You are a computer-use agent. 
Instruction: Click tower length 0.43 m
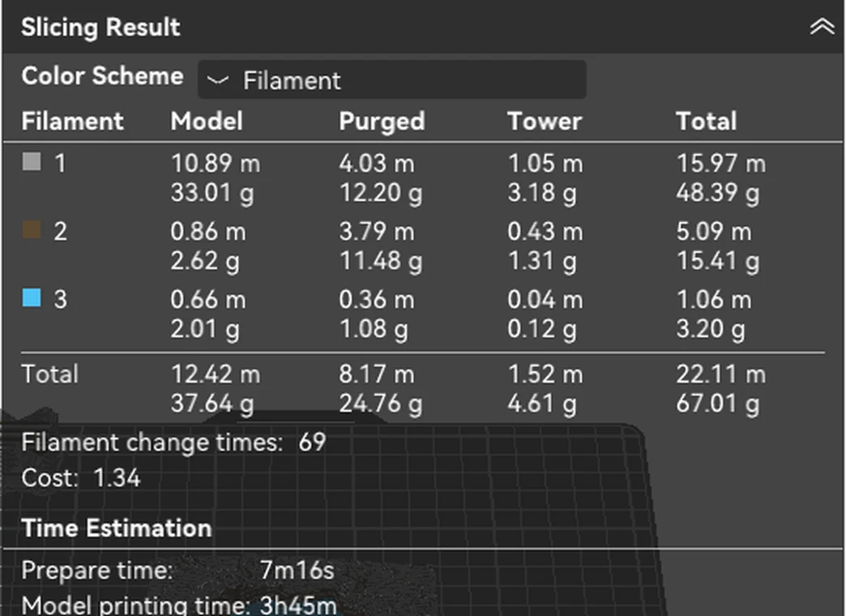[545, 232]
